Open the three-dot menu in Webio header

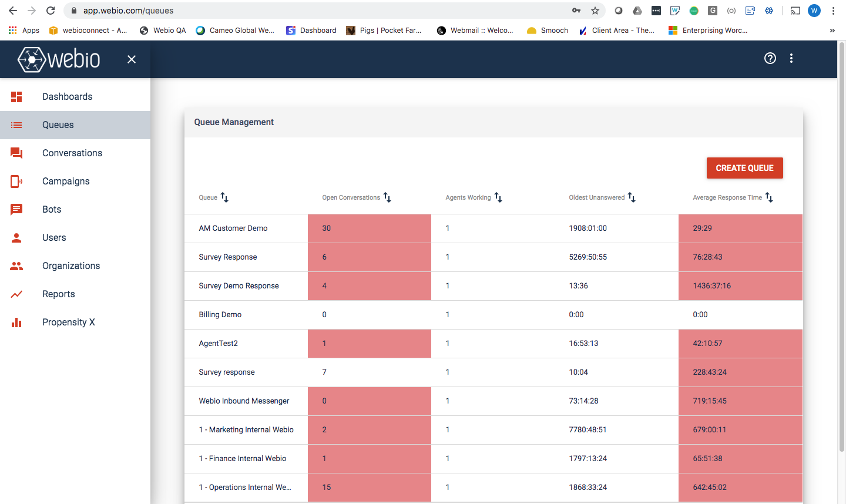791,58
